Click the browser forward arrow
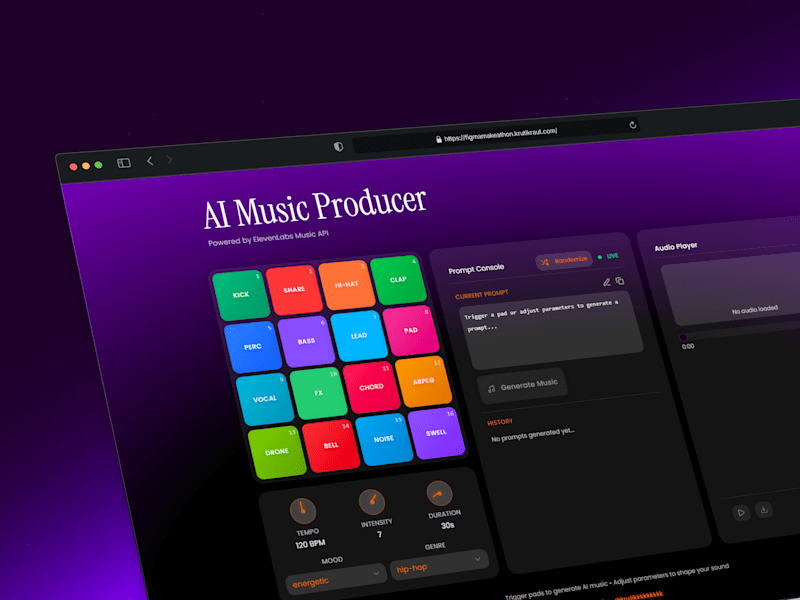800x600 pixels. 169,160
